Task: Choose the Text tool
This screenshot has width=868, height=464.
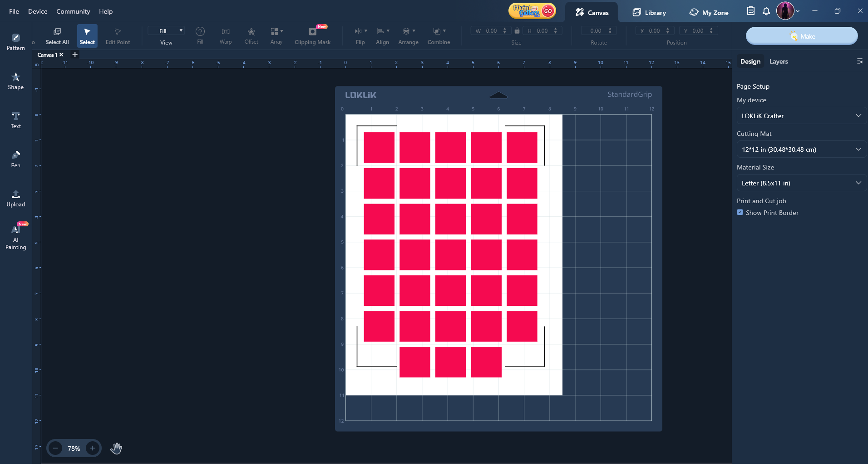Action: tap(15, 120)
